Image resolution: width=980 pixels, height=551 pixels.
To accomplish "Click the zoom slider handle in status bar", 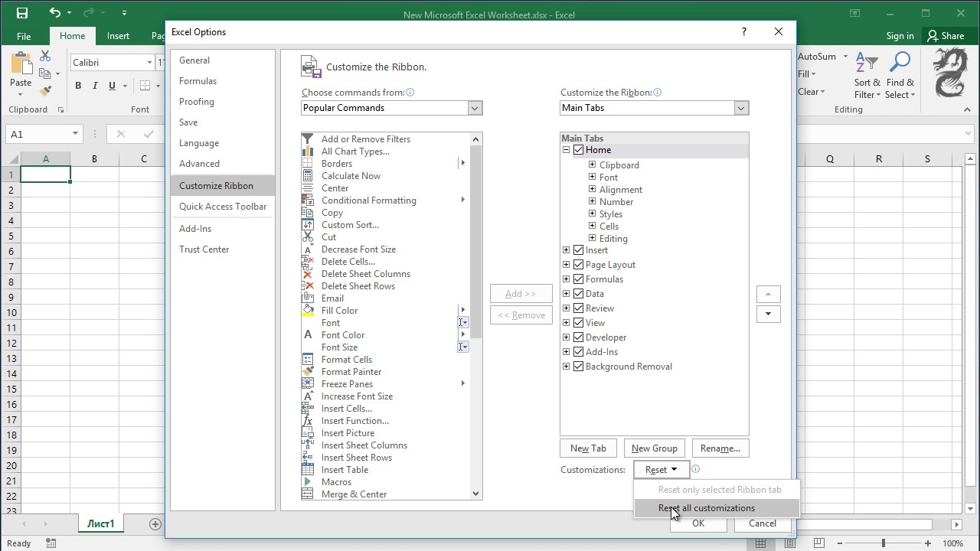I will click(x=883, y=543).
